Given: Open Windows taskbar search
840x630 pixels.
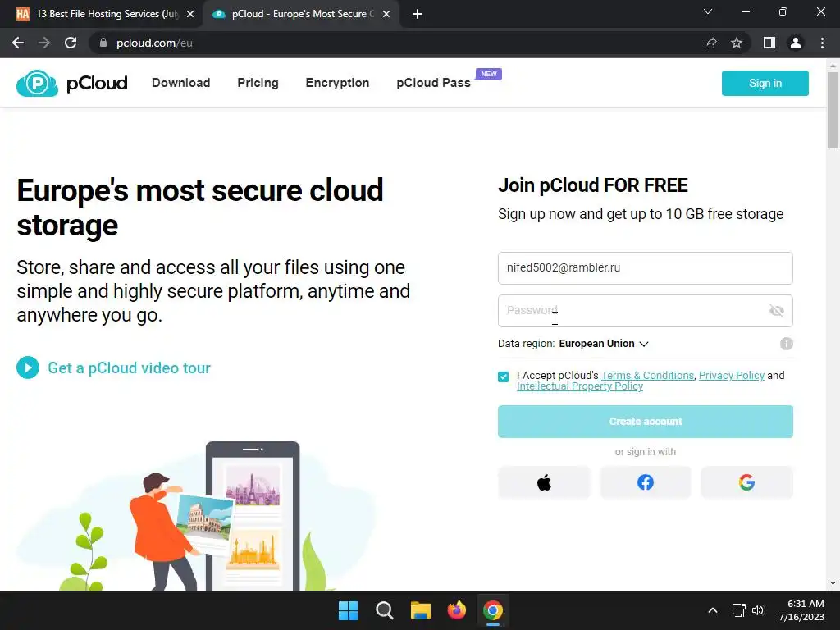Looking at the screenshot, I should click(384, 610).
